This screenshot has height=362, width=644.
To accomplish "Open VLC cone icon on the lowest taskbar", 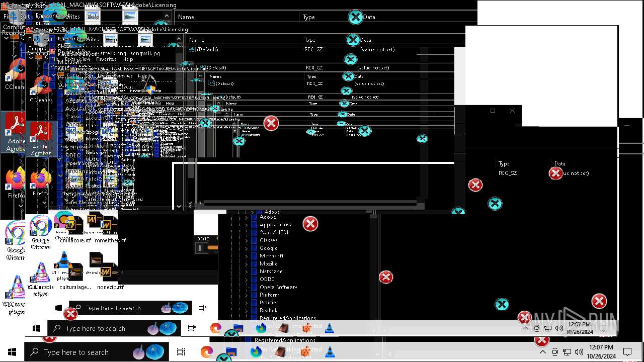I will 330,351.
